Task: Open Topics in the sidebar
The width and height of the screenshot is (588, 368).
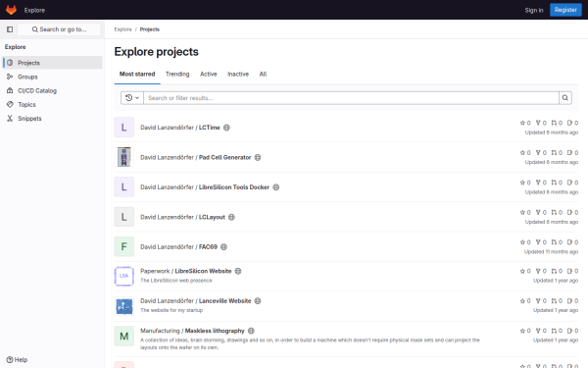Action: [x=53, y=104]
